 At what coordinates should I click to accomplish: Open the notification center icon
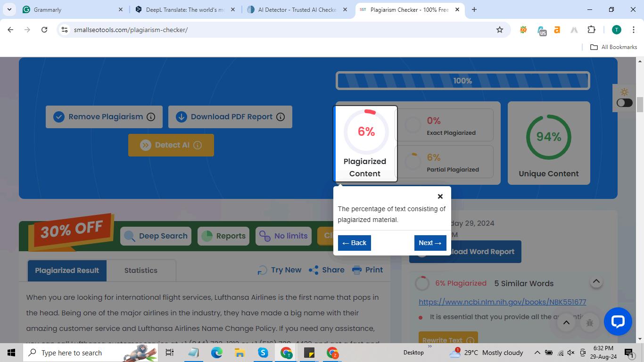629,353
